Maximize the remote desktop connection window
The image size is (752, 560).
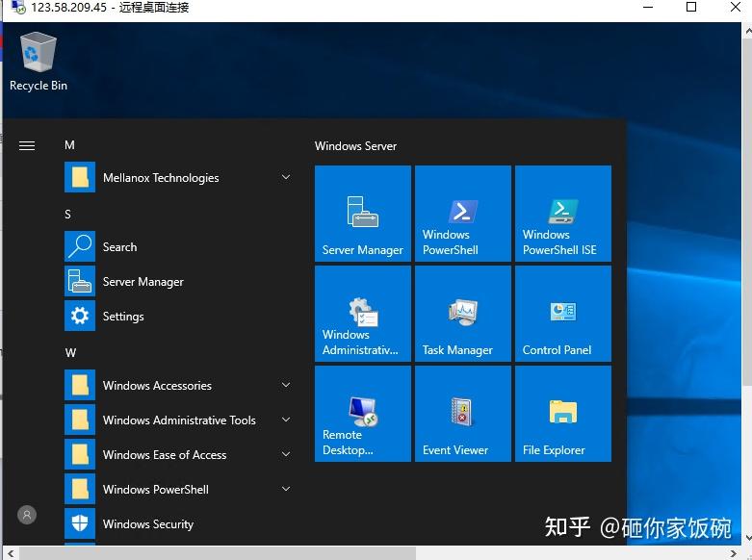[691, 7]
